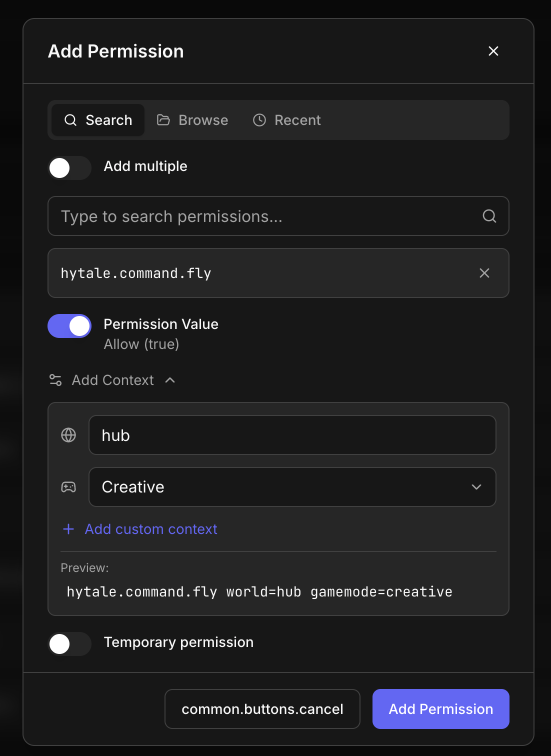Turn off the Permission Value toggle
Viewport: 551px width, 756px height.
coord(69,326)
